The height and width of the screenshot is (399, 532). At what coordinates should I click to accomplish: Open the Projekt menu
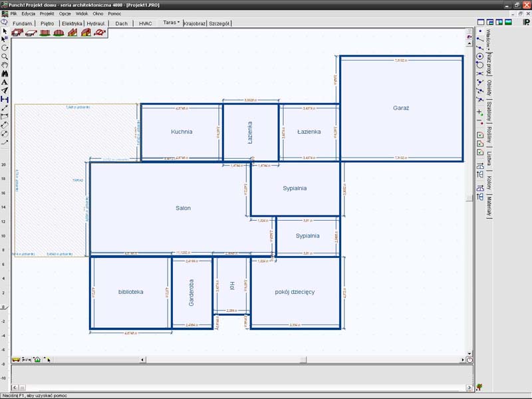point(47,13)
